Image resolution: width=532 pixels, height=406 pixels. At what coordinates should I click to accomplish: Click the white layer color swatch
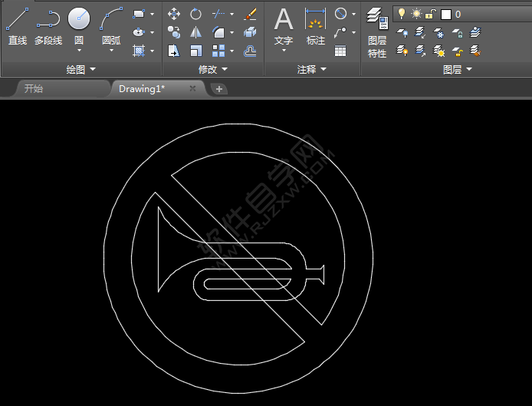445,14
